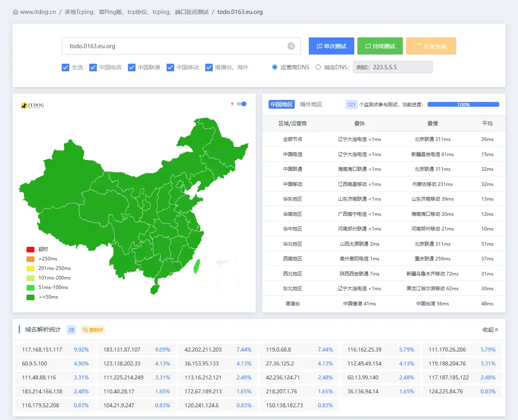Select the 运营商DNS radio button
This screenshot has width=518, height=420.
point(275,67)
